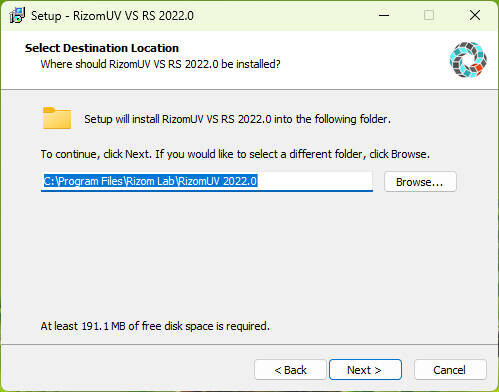This screenshot has width=499, height=392.
Task: Open the Browse... folder picker
Action: [x=420, y=182]
